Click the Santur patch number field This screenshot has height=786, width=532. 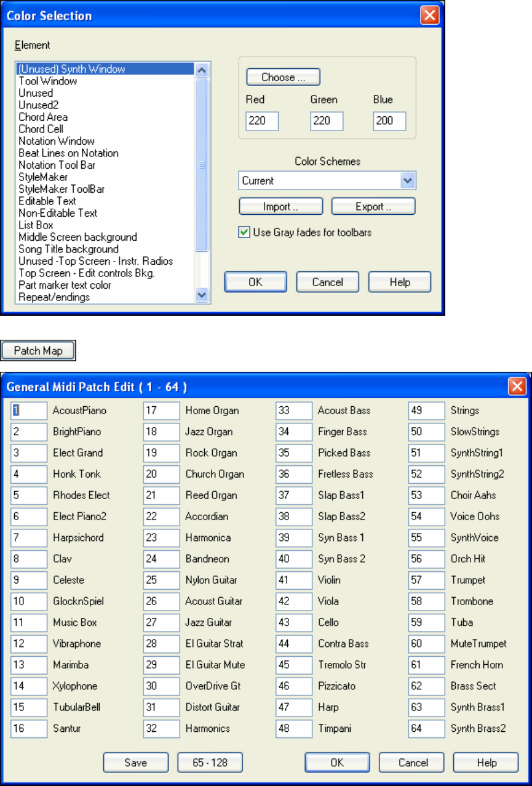(29, 728)
